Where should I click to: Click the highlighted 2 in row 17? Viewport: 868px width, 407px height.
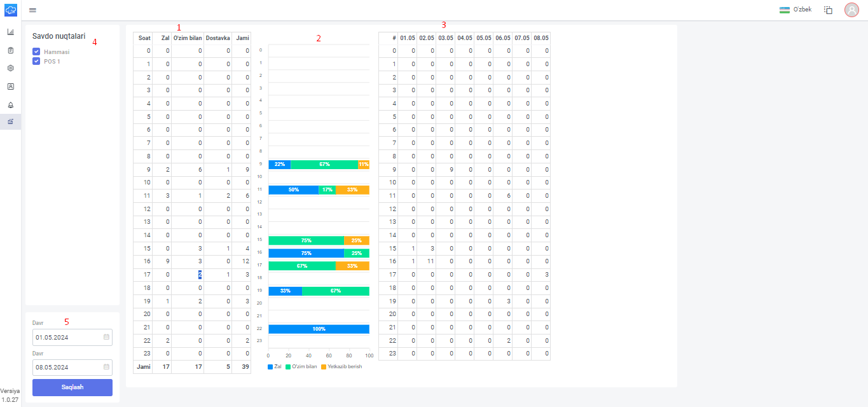pos(199,274)
